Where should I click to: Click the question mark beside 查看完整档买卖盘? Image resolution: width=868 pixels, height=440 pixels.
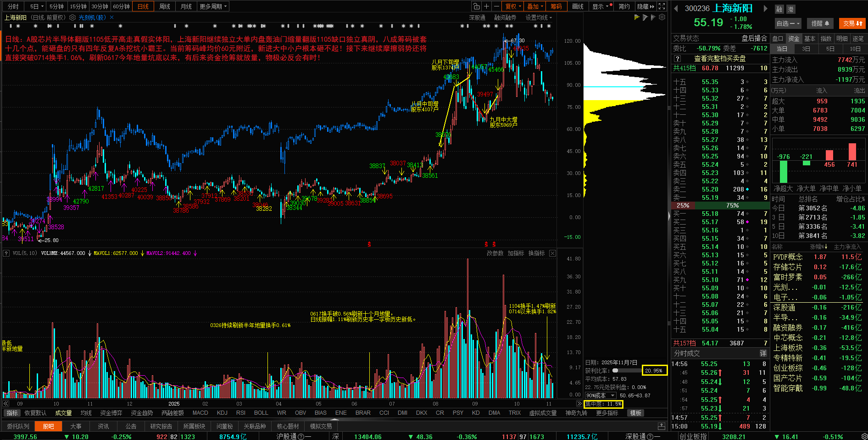pos(677,58)
